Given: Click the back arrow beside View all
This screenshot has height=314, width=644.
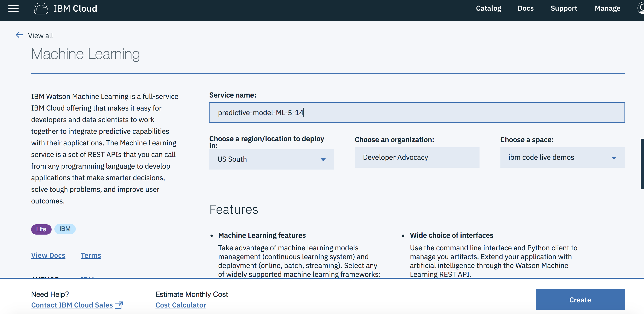Looking at the screenshot, I should coord(19,35).
